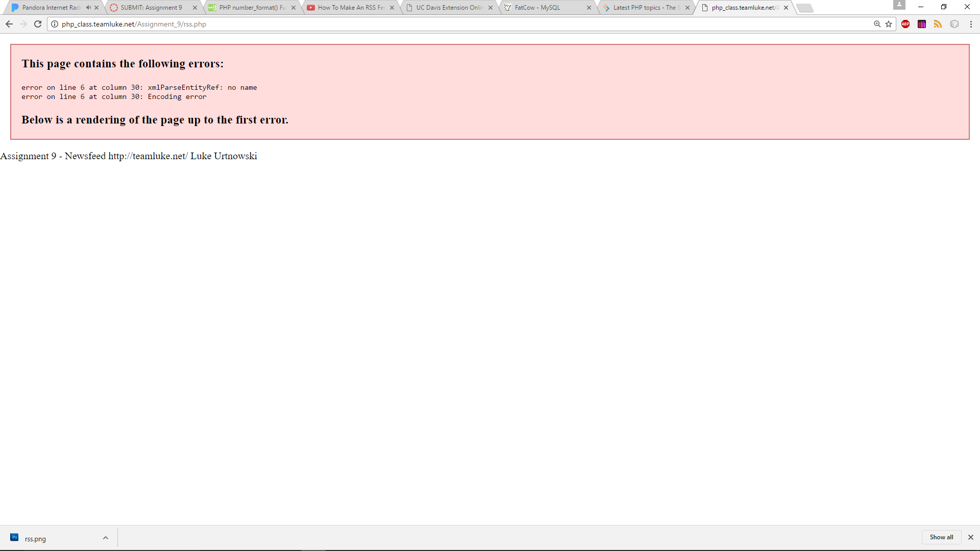This screenshot has width=980, height=551.
Task: Click Show all downloads button
Action: [941, 537]
